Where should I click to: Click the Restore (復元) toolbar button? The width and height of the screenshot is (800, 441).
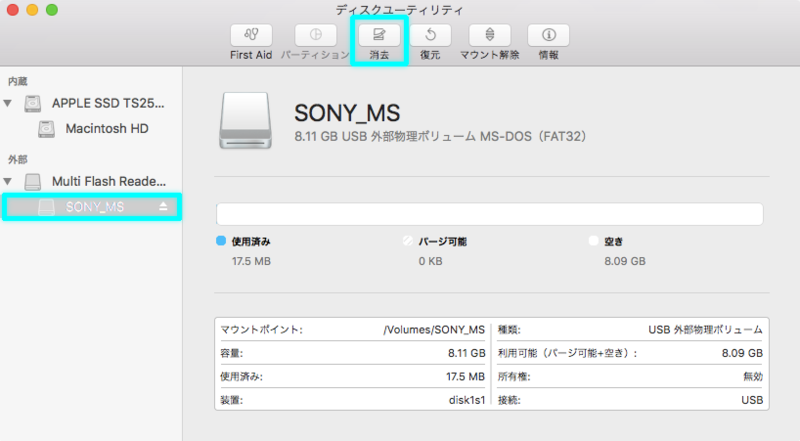coord(430,35)
